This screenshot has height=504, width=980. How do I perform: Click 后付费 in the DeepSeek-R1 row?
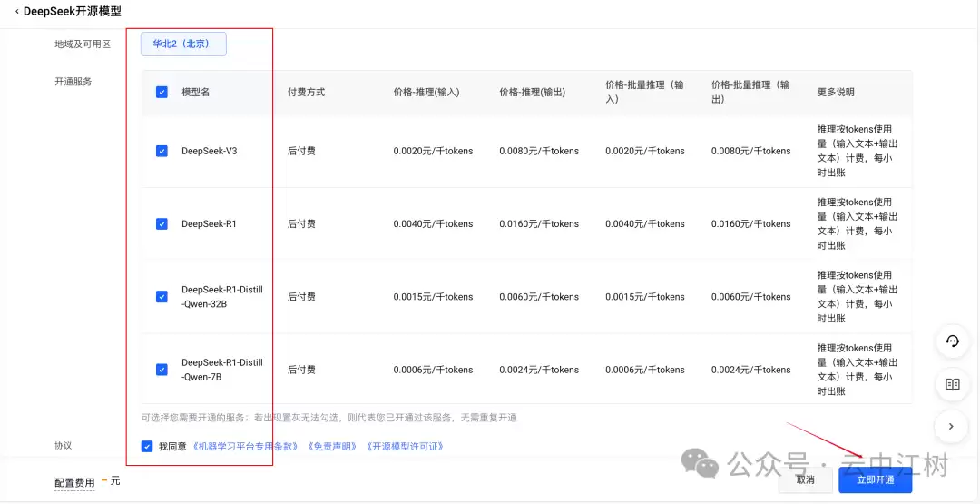coord(301,224)
